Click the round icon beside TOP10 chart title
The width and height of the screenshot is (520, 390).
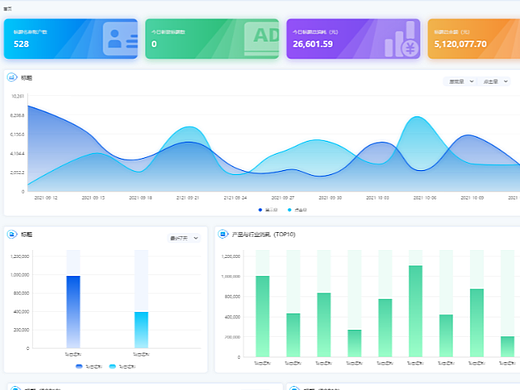click(x=223, y=234)
